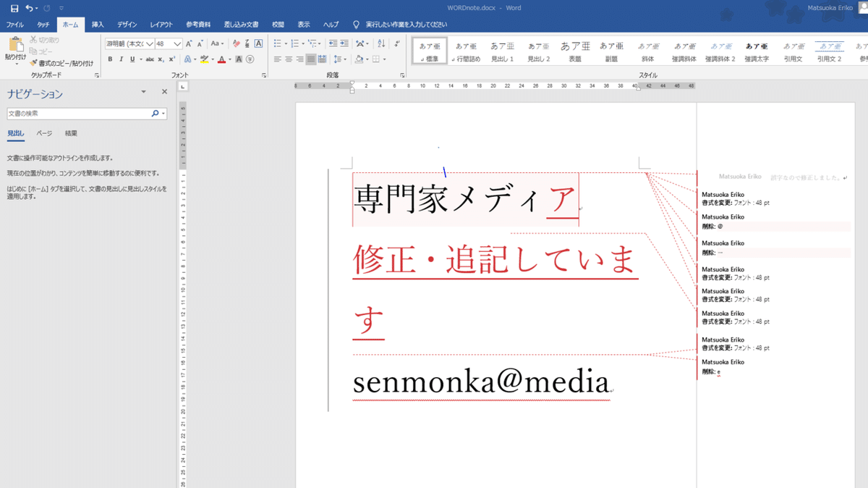Open the Change Case (Aa) dropdown
The image size is (868, 488).
click(217, 43)
